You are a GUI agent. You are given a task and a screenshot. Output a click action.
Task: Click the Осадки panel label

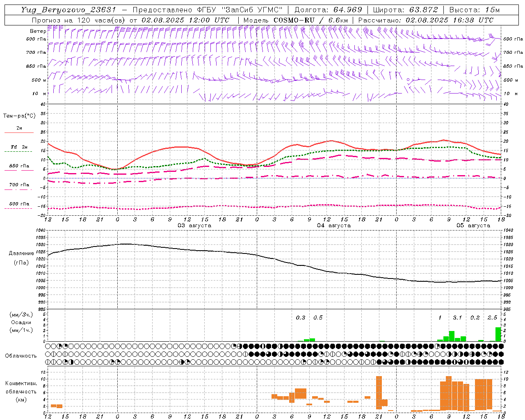pyautogui.click(x=21, y=322)
